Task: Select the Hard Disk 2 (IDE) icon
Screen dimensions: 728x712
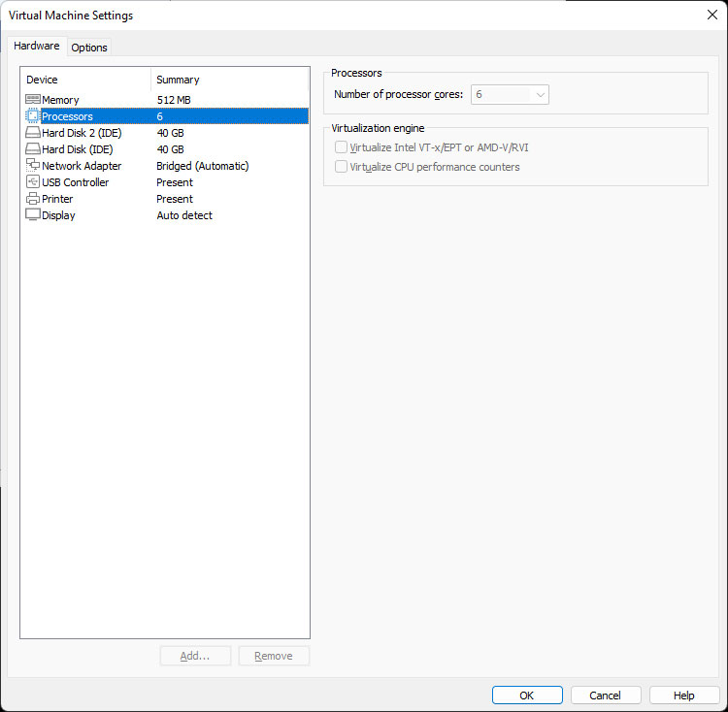Action: coord(33,133)
